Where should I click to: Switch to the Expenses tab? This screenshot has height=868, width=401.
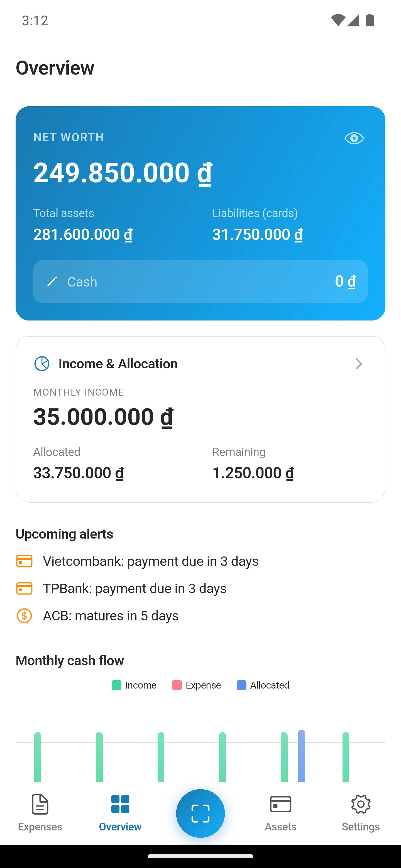coord(40,813)
